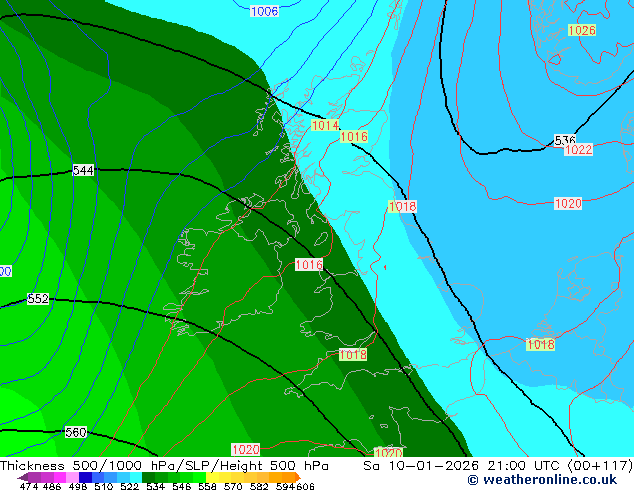
Task: Click legend value 570
Action: point(233,486)
